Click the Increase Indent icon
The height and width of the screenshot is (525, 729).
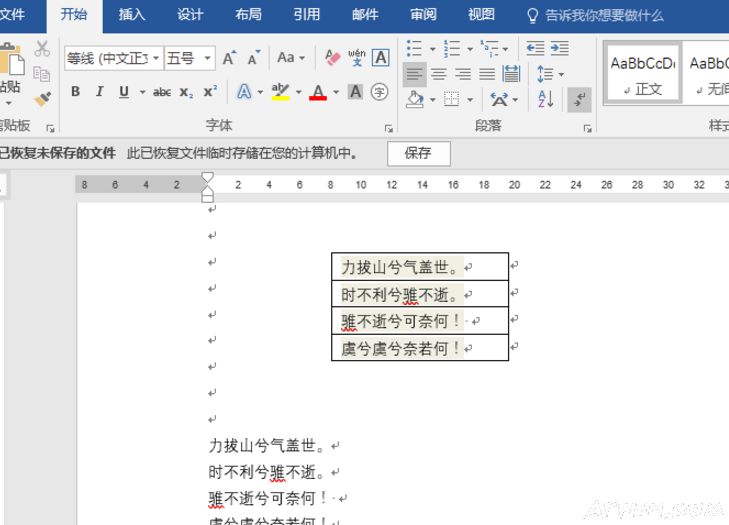click(560, 48)
